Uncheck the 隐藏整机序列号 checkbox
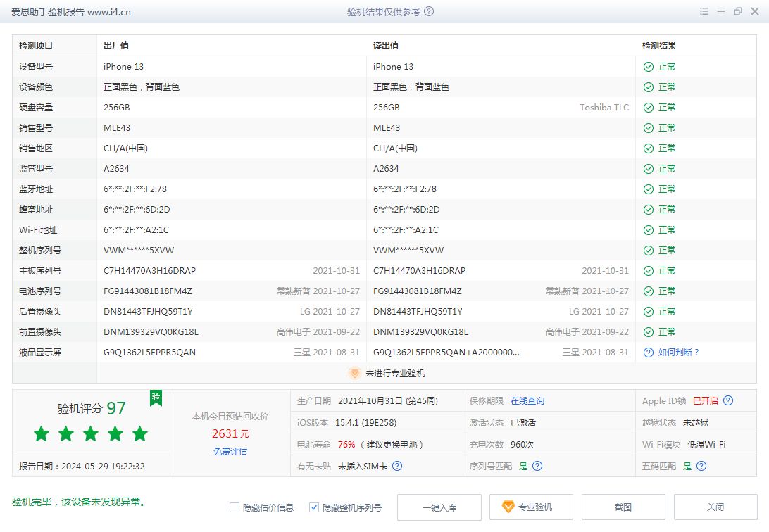769x532 pixels. (x=314, y=507)
